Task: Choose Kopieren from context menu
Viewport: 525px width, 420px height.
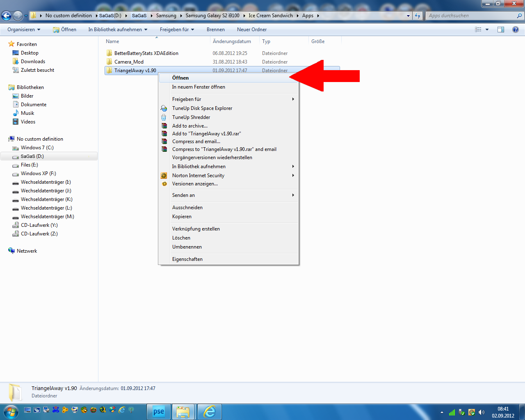Action: tap(228, 217)
